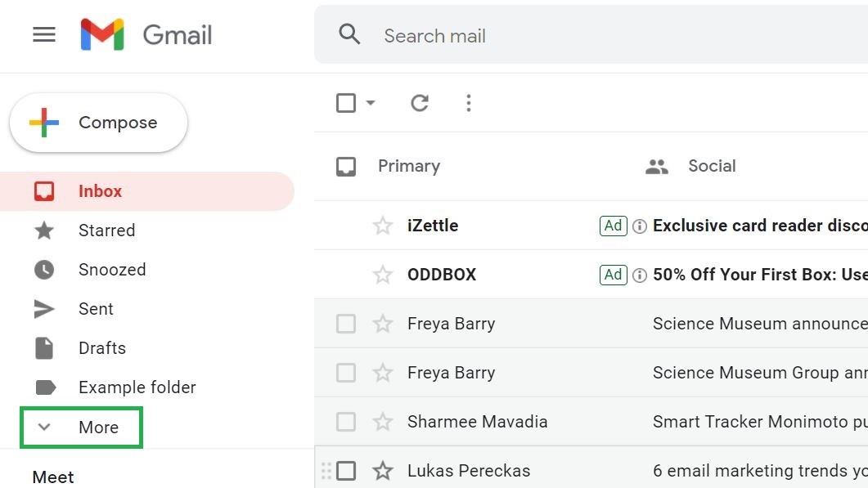Click the Compose button
868x488 pixels.
pyautogui.click(x=98, y=122)
